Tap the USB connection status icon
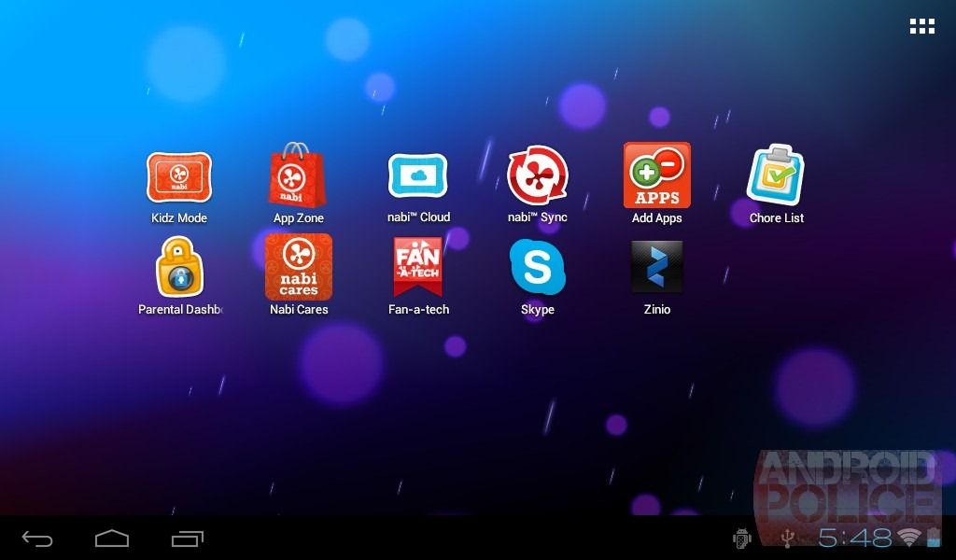 point(789,539)
